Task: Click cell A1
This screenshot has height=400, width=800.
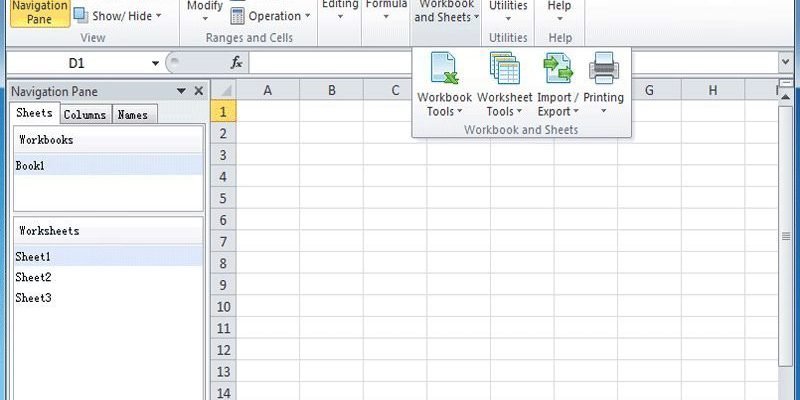Action: [x=267, y=112]
